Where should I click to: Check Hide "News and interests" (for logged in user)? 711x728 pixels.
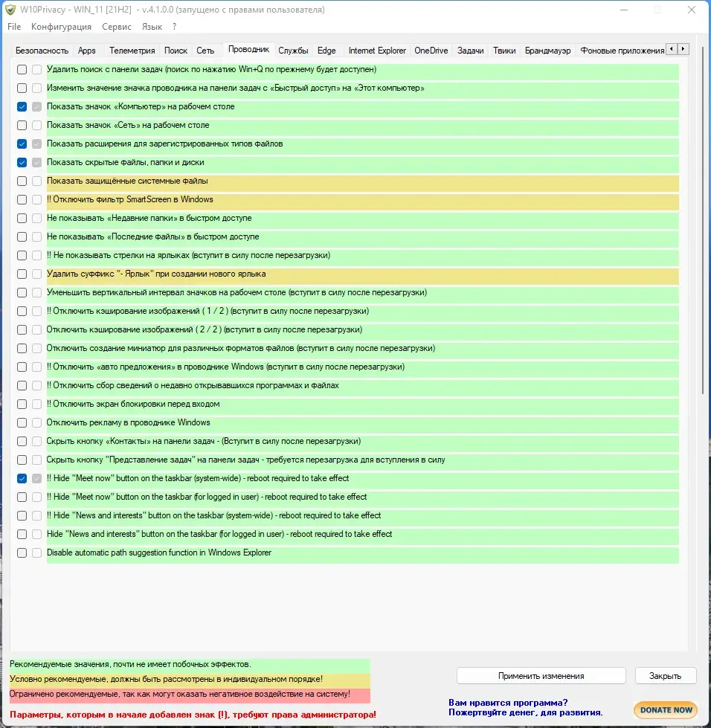tap(22, 534)
